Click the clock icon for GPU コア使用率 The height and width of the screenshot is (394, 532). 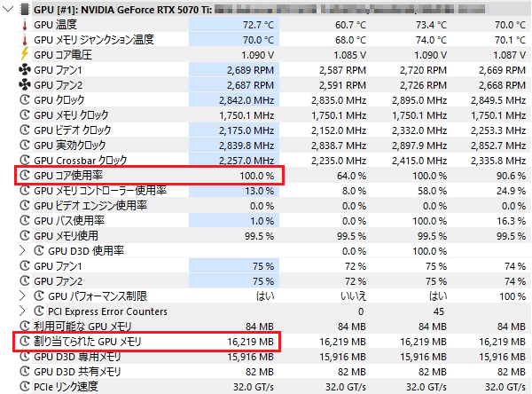[25, 176]
